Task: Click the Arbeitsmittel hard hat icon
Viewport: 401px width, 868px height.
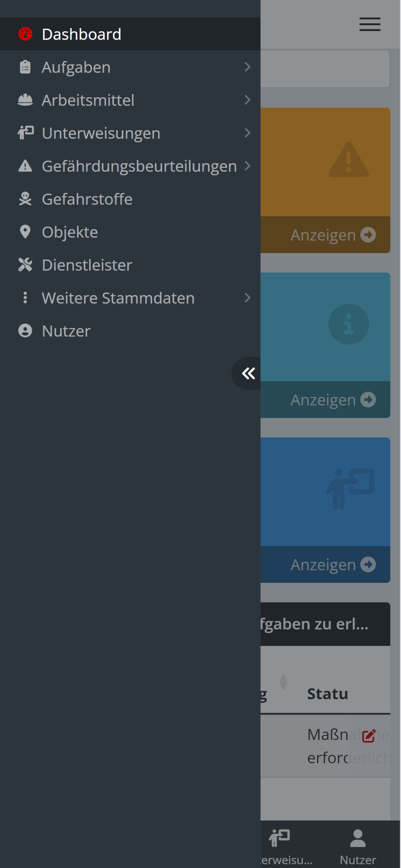Action: (x=25, y=100)
